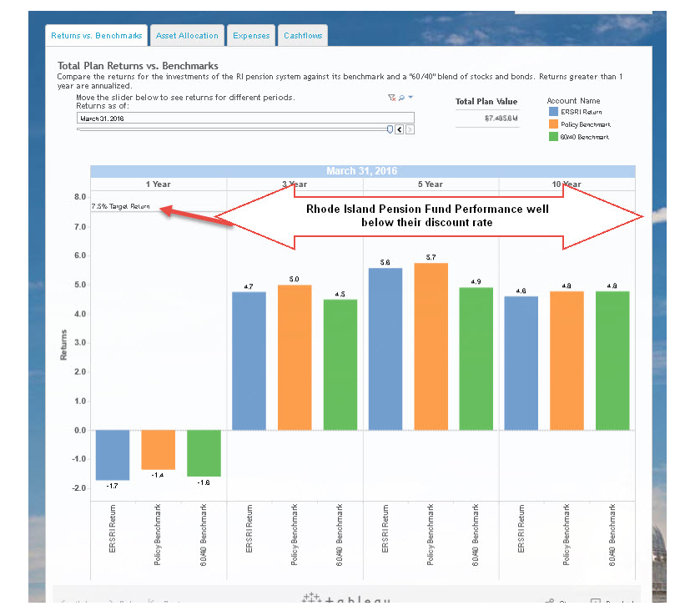Select the 1 Year Policy Benchmark bar

[159, 449]
